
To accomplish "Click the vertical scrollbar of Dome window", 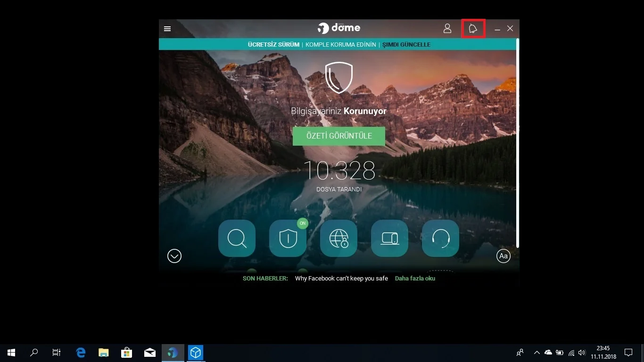I will [517, 141].
